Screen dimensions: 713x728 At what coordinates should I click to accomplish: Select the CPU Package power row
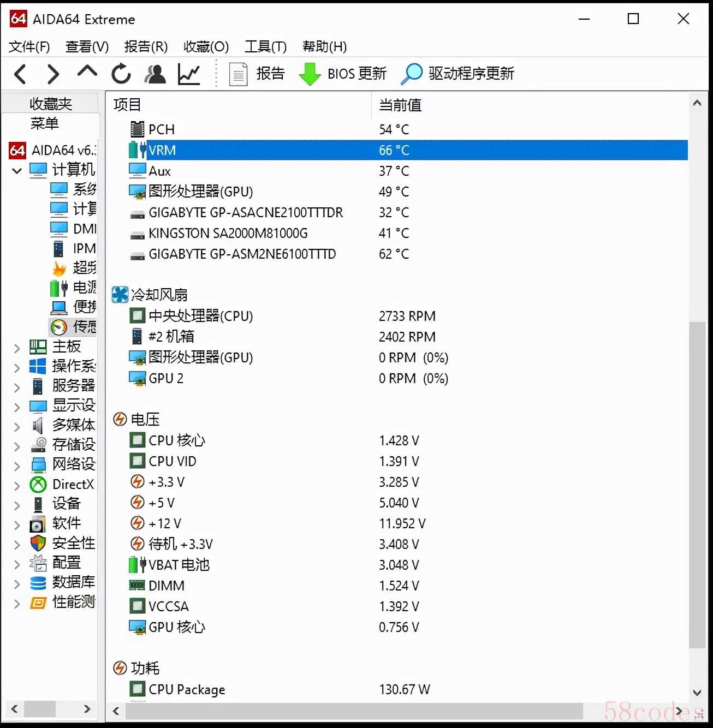click(408, 689)
